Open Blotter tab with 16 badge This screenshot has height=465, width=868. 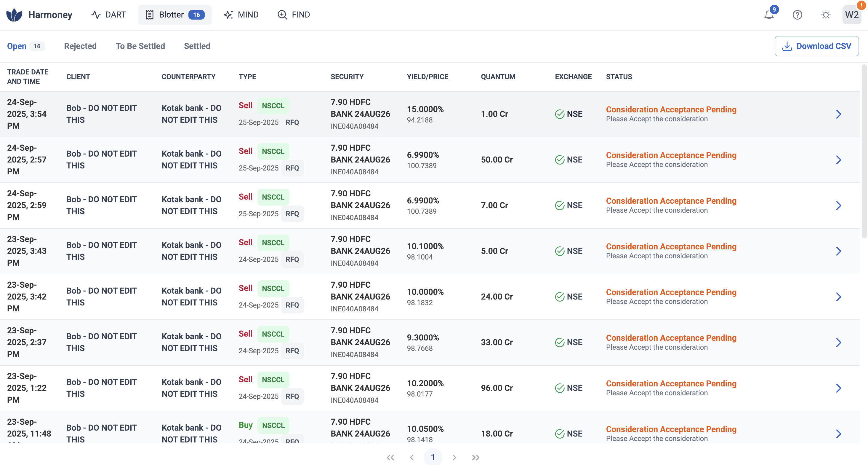pyautogui.click(x=174, y=15)
